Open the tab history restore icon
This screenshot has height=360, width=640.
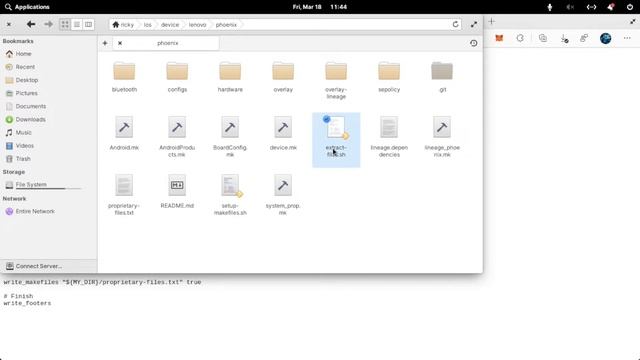[x=473, y=43]
